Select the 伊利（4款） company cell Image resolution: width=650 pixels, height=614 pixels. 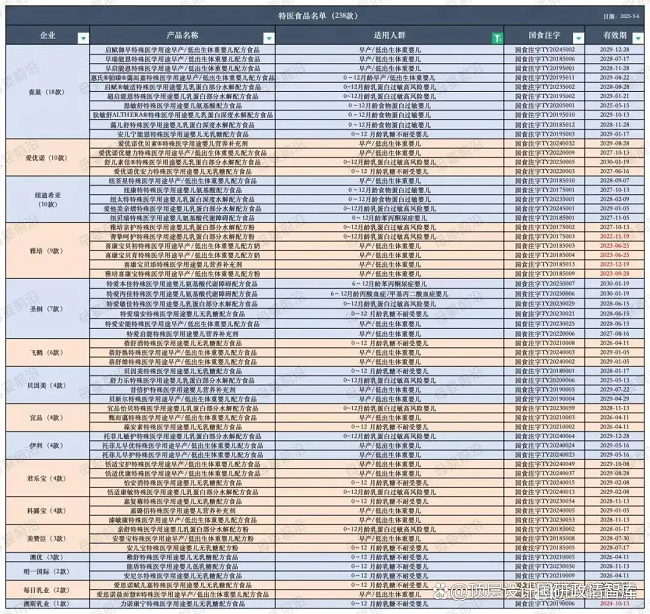pyautogui.click(x=48, y=446)
